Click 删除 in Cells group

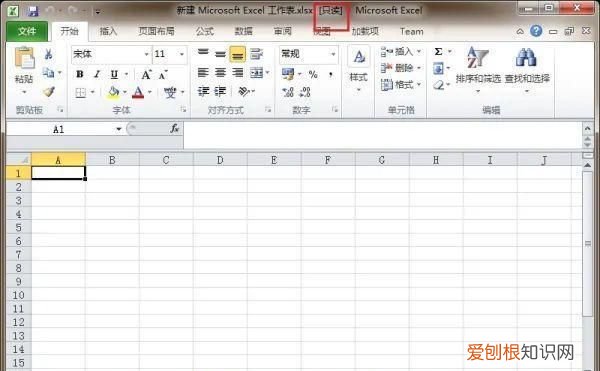(x=401, y=68)
